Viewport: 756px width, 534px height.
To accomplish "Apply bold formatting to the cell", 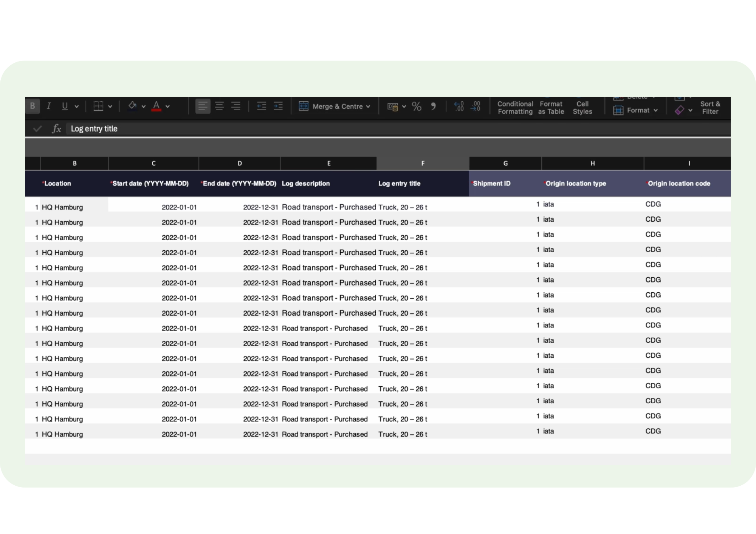I will tap(33, 106).
